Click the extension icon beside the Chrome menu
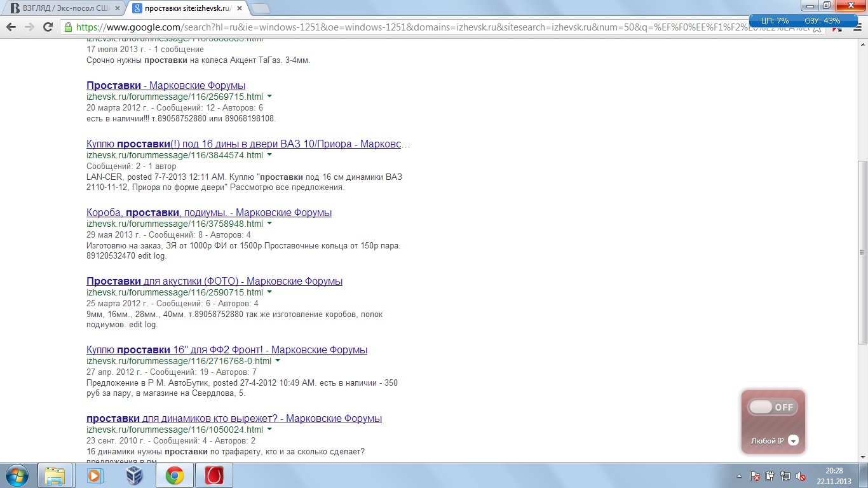 coord(836,27)
